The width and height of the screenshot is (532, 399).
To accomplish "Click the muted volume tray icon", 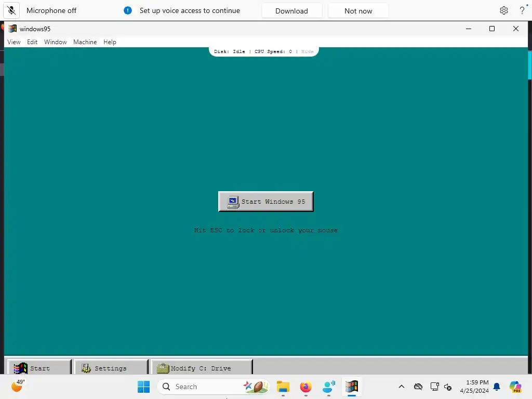I will (x=448, y=387).
